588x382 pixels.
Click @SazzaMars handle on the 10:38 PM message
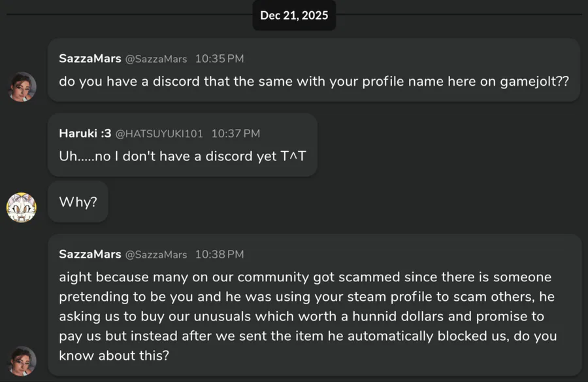point(156,254)
